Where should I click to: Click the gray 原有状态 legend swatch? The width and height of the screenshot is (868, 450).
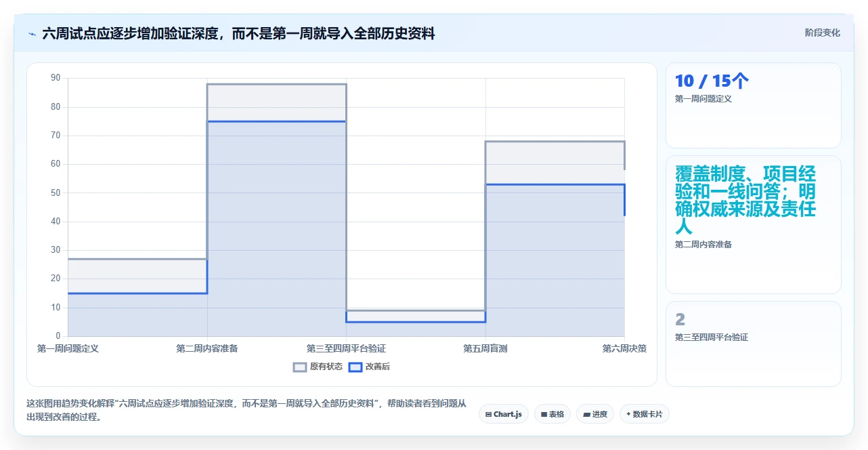tap(300, 367)
